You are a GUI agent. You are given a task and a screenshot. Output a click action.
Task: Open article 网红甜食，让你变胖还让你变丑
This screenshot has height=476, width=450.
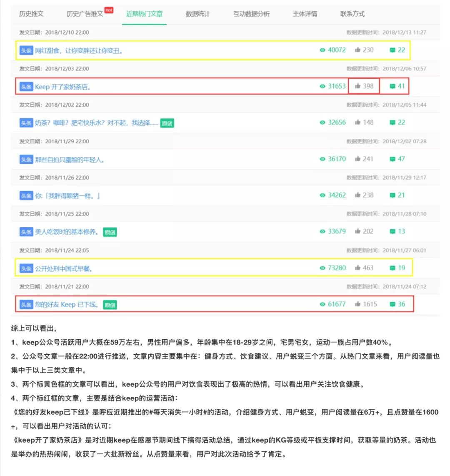tap(79, 50)
